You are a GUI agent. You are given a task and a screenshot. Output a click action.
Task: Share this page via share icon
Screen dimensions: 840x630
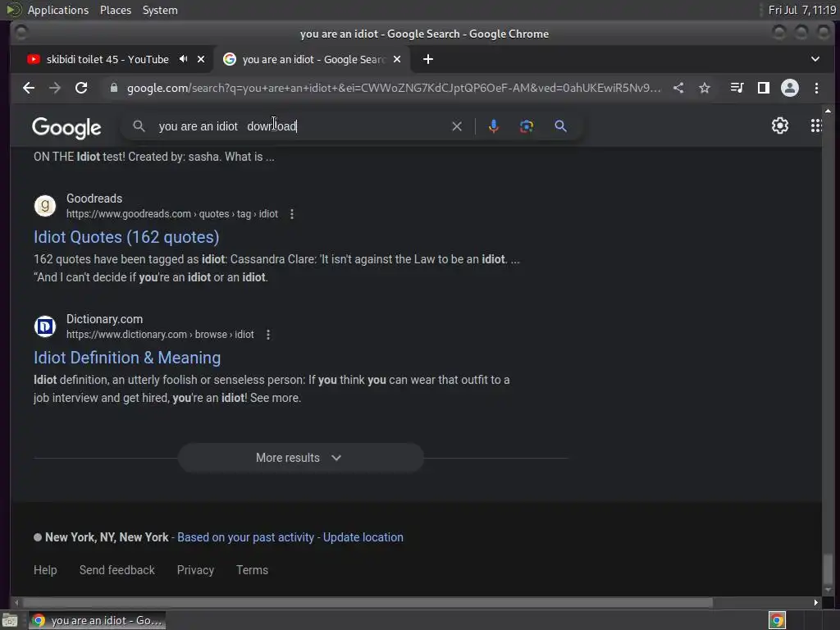(678, 88)
